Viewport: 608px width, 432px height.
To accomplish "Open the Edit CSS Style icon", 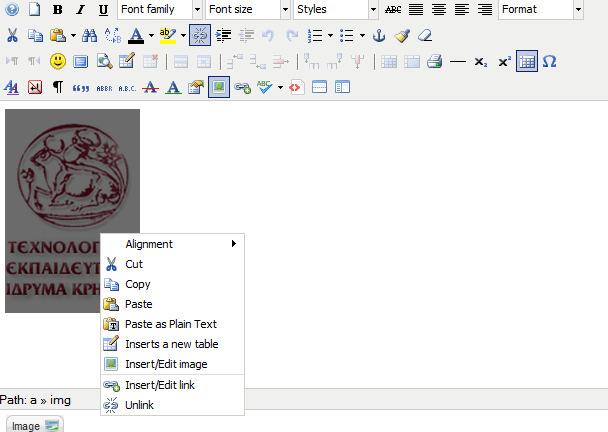I will pyautogui.click(x=12, y=87).
